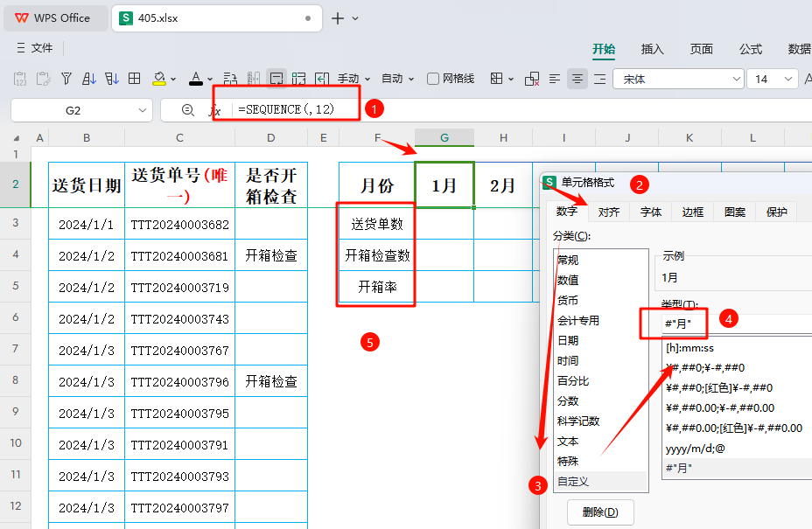Sort ascending with the A-Z icon
The image size is (812, 529).
[x=89, y=79]
